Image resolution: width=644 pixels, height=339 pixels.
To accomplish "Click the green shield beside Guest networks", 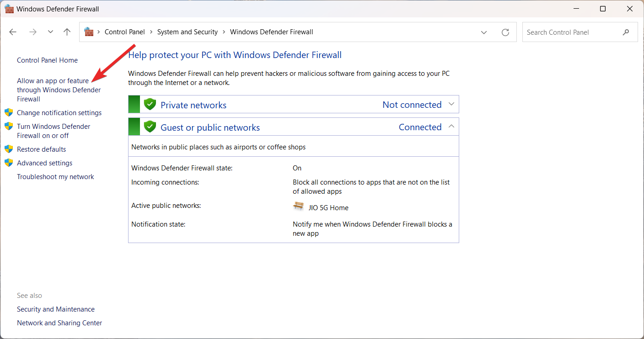I will 150,127.
